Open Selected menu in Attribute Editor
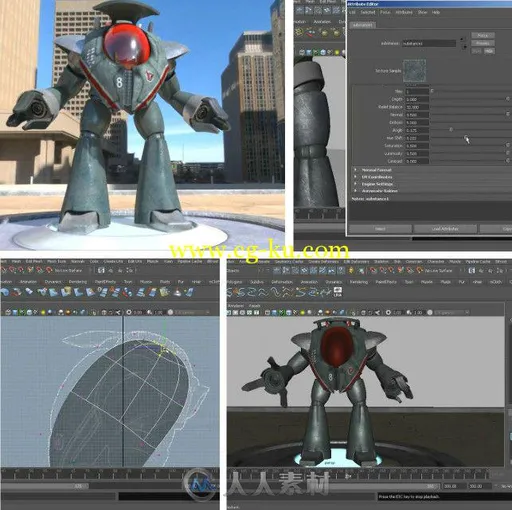The width and height of the screenshot is (512, 510). pyautogui.click(x=368, y=12)
